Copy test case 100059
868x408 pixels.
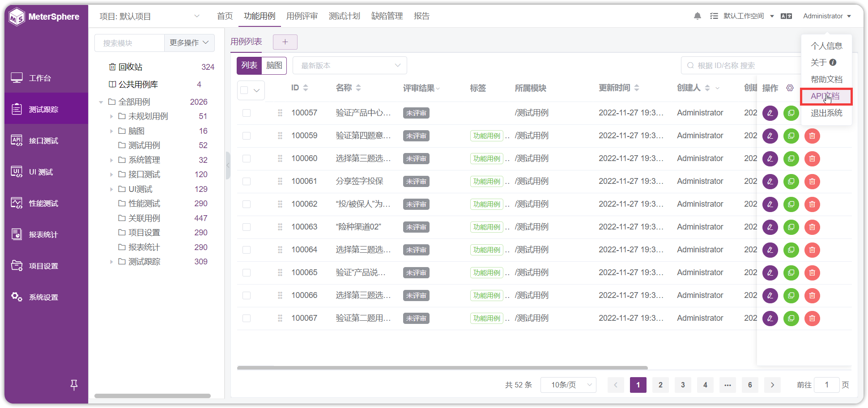(x=791, y=136)
